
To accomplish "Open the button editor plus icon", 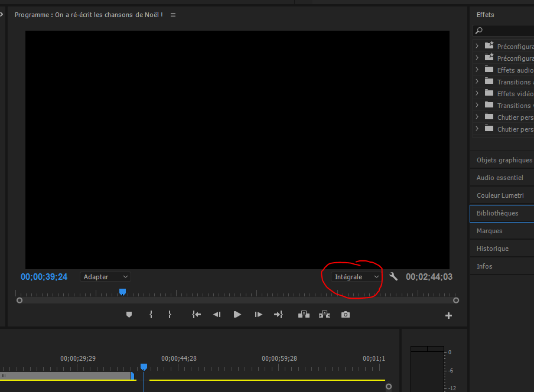I will click(448, 315).
